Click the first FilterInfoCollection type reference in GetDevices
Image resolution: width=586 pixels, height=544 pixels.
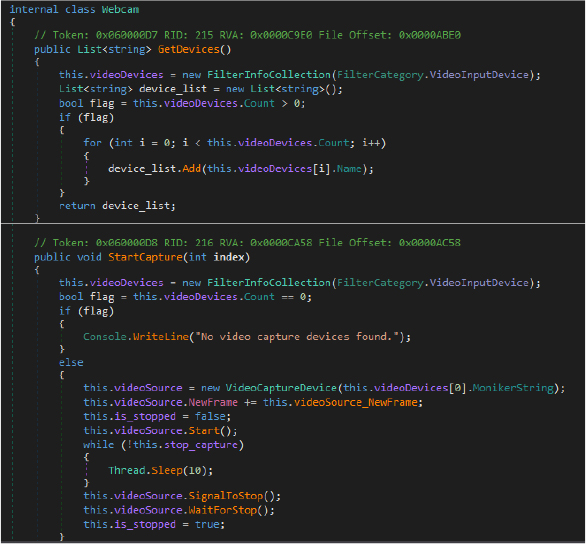pos(269,75)
